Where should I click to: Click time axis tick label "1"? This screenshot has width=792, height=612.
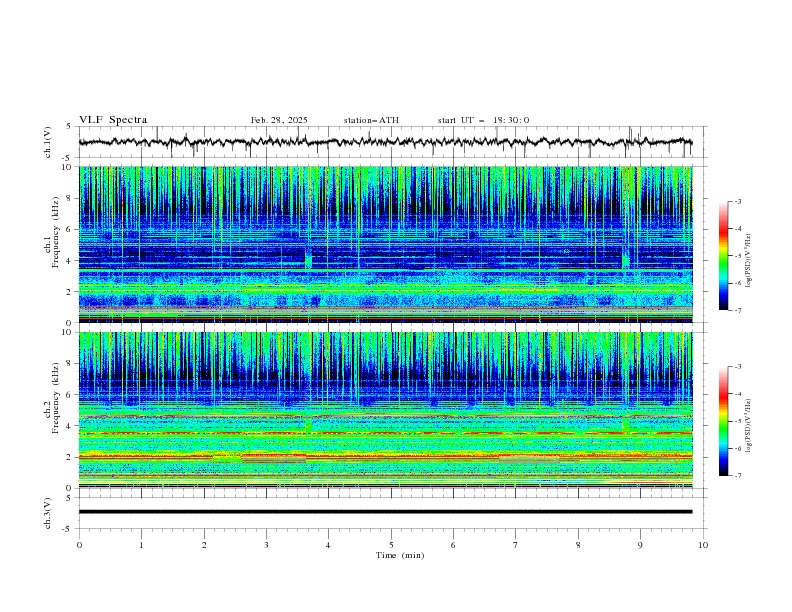pos(141,545)
